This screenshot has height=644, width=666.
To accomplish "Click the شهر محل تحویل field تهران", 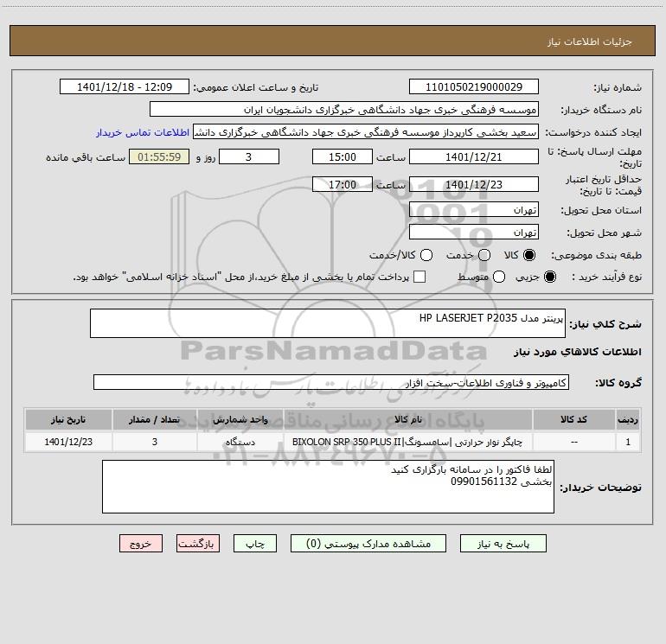I will pos(474,233).
